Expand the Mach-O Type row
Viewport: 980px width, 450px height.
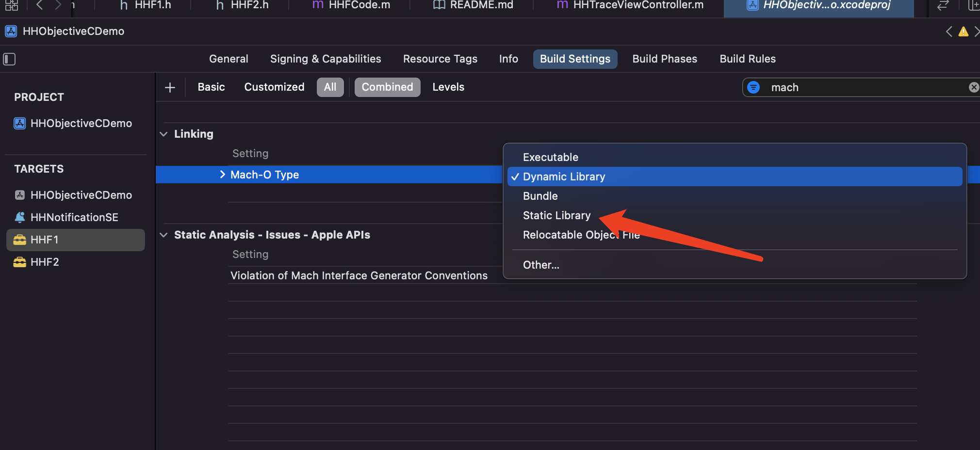pos(222,175)
